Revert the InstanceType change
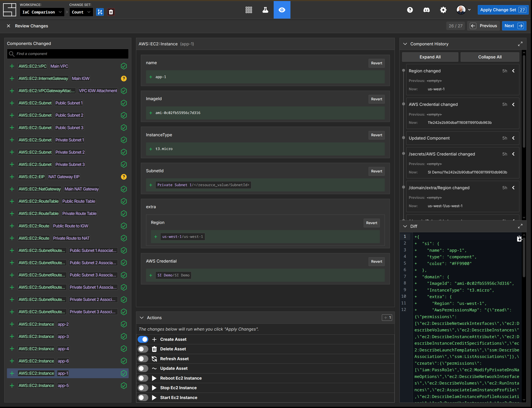The width and height of the screenshot is (532, 408). point(376,135)
